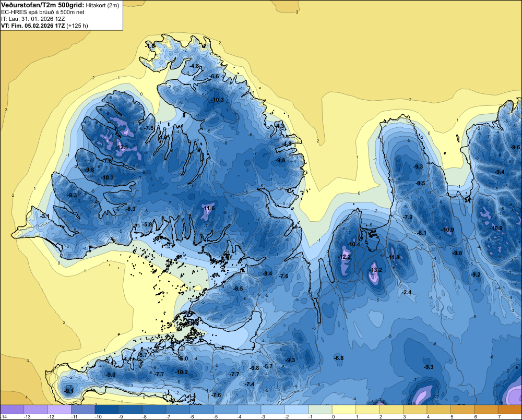The height and width of the screenshot is (420, 522).
Task: Select the 'EC-HRES spá brúuð á 500m net' line
Action: click(43, 12)
